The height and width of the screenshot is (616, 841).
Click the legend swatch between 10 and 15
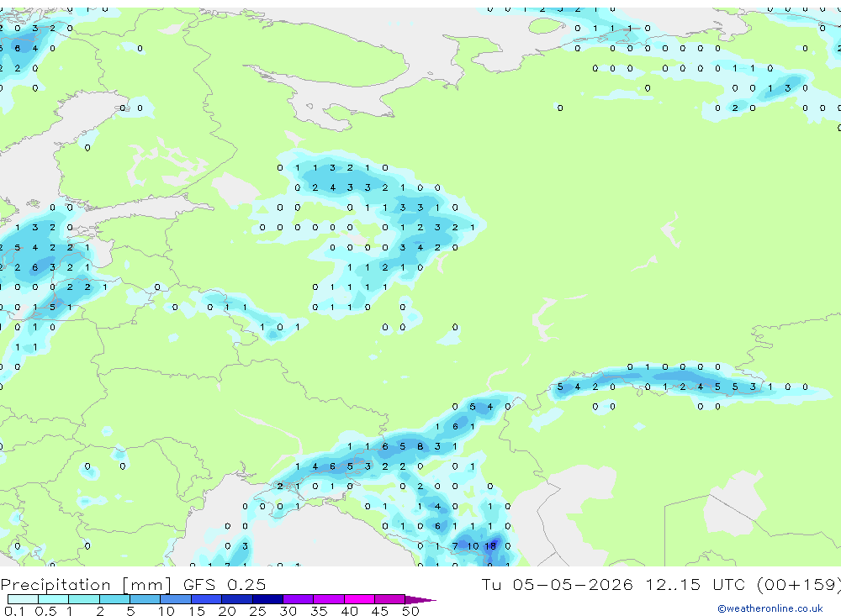176,599
